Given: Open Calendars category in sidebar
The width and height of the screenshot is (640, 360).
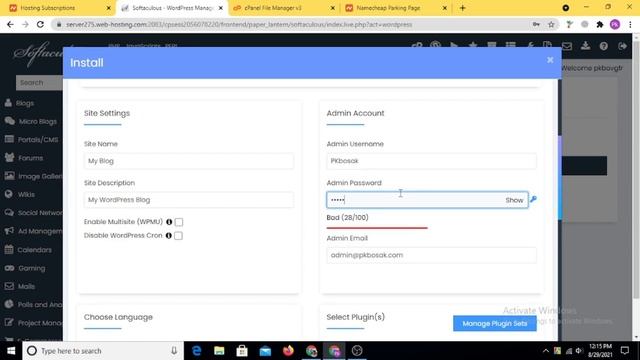Looking at the screenshot, I should (29, 250).
